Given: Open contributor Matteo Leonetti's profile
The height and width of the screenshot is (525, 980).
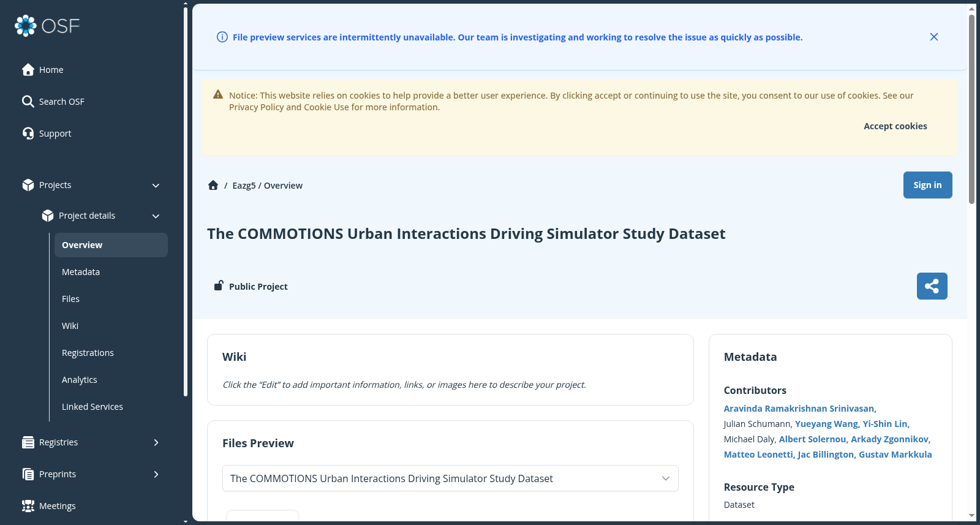Looking at the screenshot, I should (x=758, y=455).
